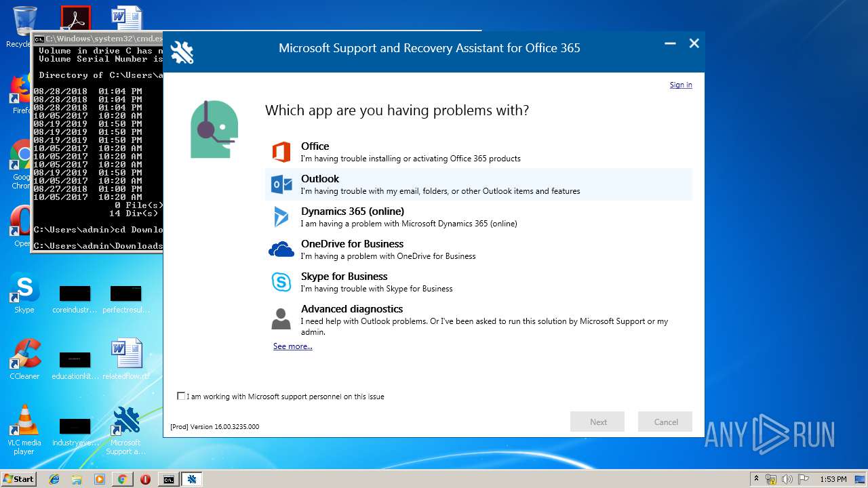Open the network status tray icon

click(x=771, y=479)
